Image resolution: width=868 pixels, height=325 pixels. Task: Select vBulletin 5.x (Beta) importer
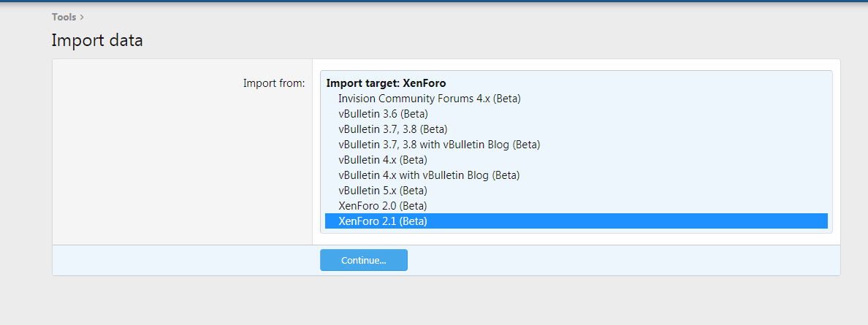click(x=576, y=191)
